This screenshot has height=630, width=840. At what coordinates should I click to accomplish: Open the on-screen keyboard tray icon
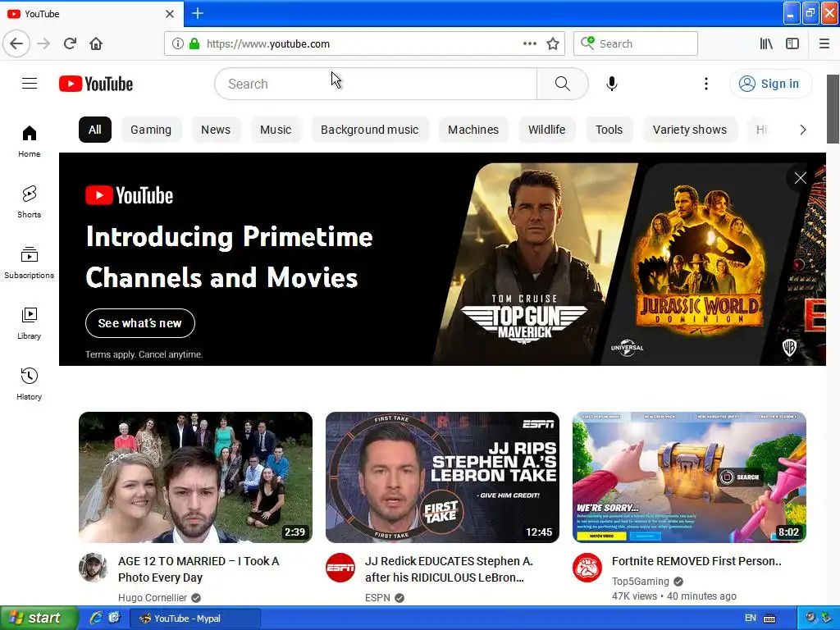pyautogui.click(x=769, y=619)
